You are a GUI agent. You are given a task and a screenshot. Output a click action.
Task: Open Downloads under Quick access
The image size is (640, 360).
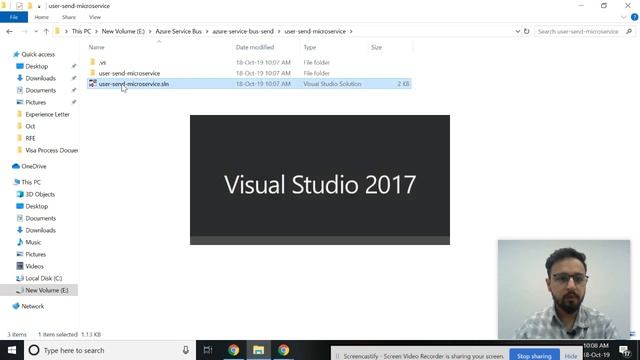point(40,78)
